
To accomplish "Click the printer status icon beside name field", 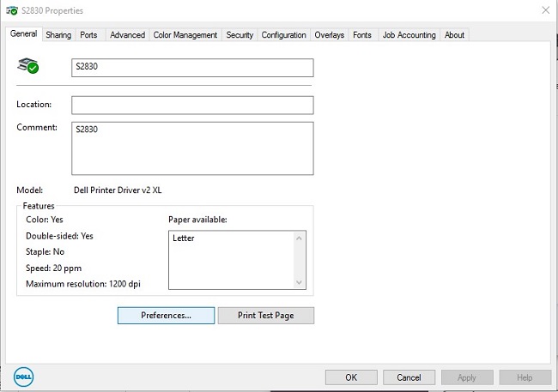I will pos(28,66).
